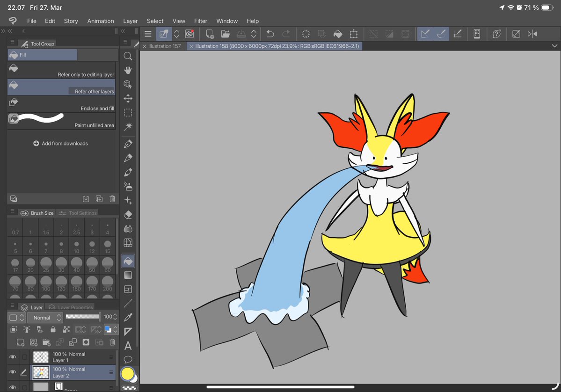Open the Filter menu
This screenshot has width=561, height=392.
click(201, 21)
